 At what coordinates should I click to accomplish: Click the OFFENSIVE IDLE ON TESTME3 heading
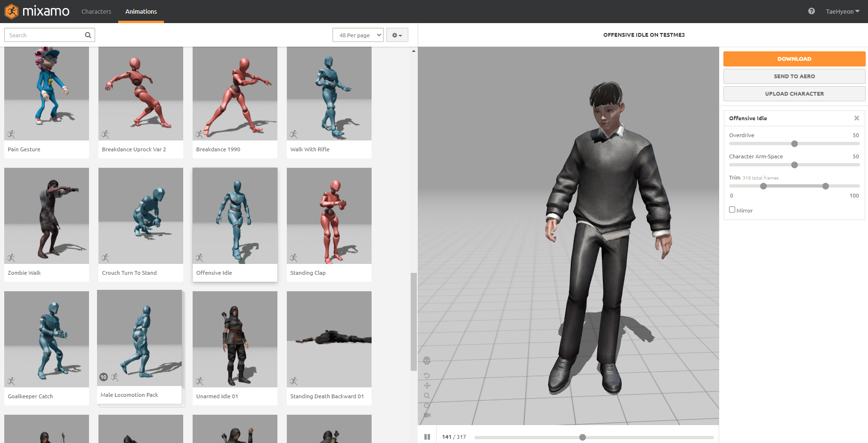point(644,35)
